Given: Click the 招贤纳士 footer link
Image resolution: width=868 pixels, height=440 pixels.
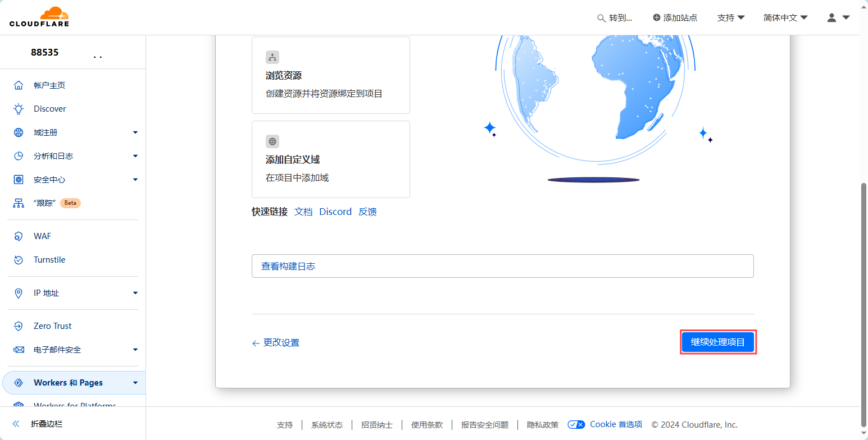Looking at the screenshot, I should pos(377,425).
